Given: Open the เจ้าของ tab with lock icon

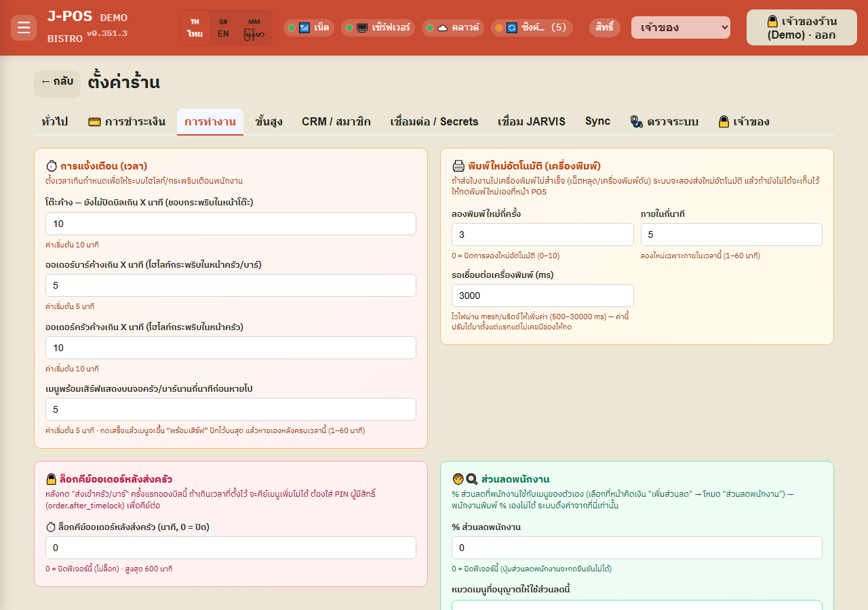Looking at the screenshot, I should click(743, 122).
